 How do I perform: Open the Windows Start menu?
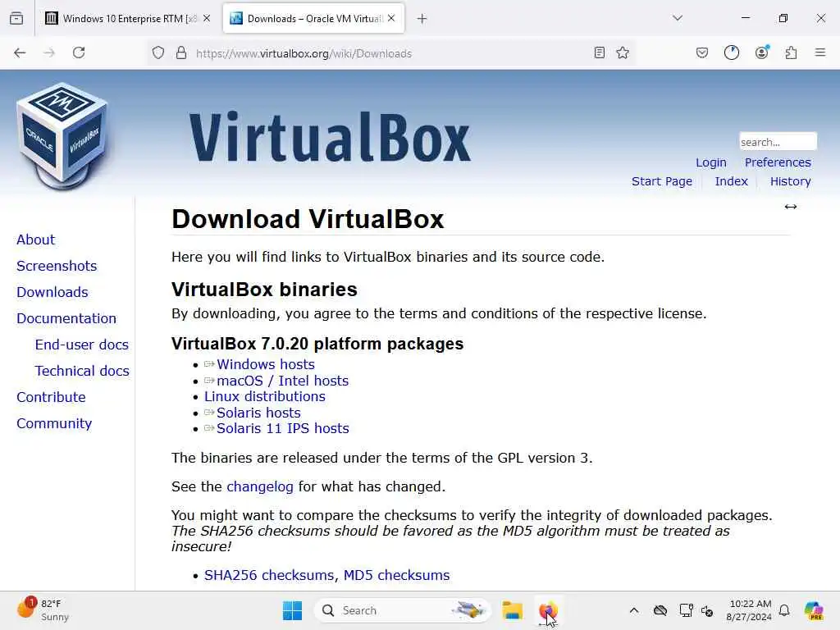[293, 610]
